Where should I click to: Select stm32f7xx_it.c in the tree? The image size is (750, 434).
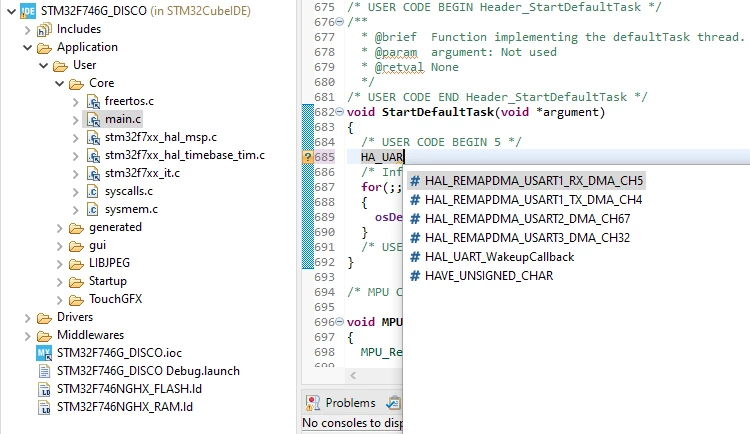[x=142, y=173]
